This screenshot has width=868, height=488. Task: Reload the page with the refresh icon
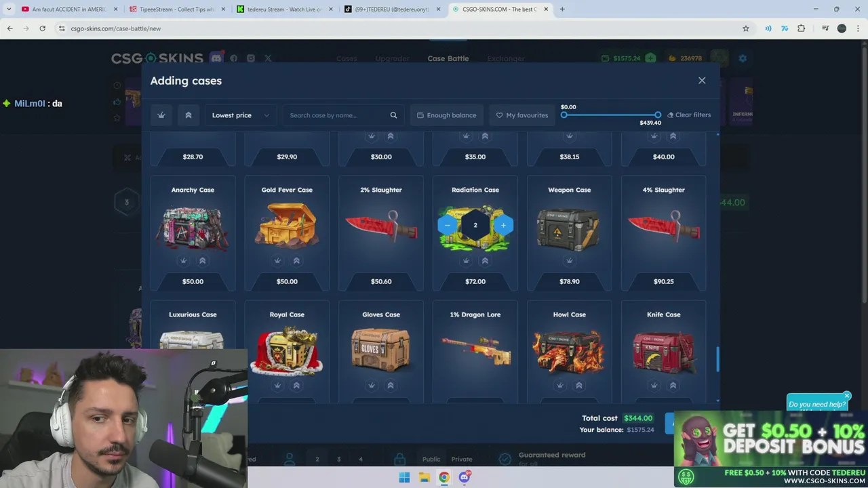42,28
